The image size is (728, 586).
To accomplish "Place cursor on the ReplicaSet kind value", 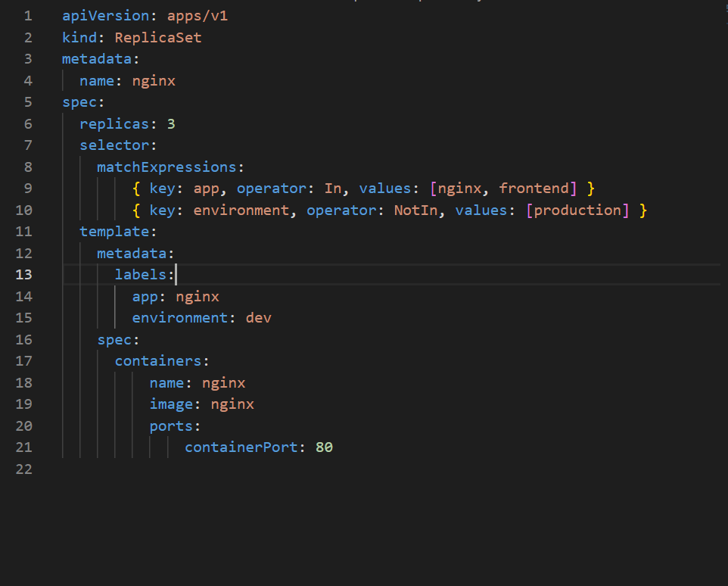I will [157, 37].
